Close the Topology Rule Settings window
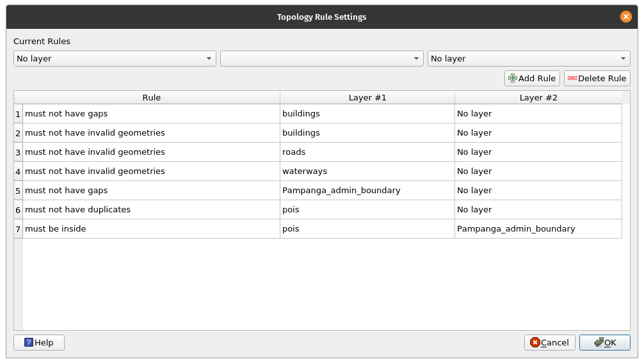644x364 pixels. click(x=625, y=17)
